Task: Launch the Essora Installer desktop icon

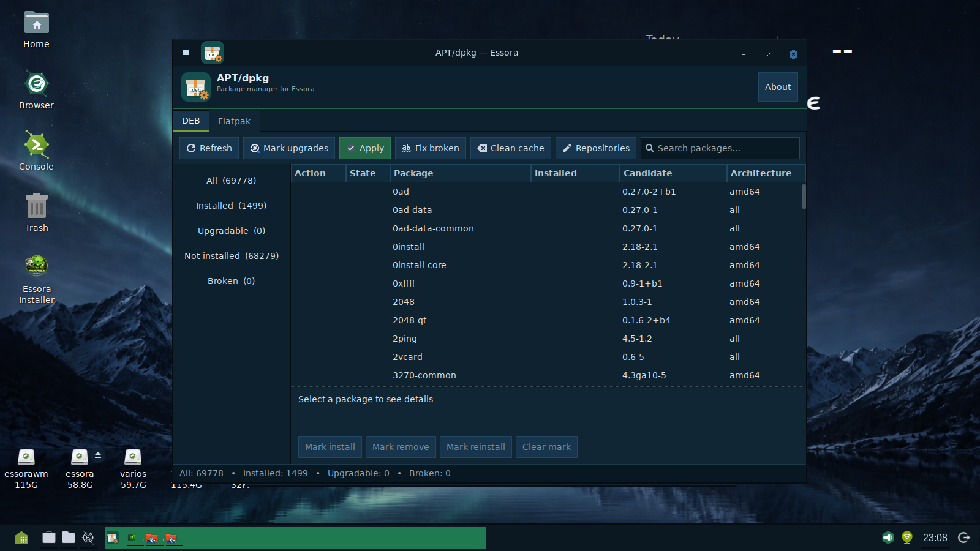Action: [36, 279]
